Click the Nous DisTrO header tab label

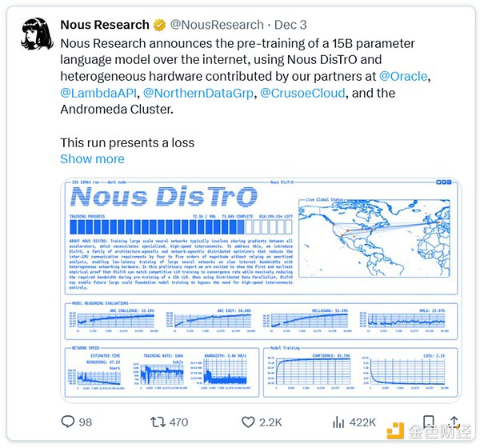286,183
